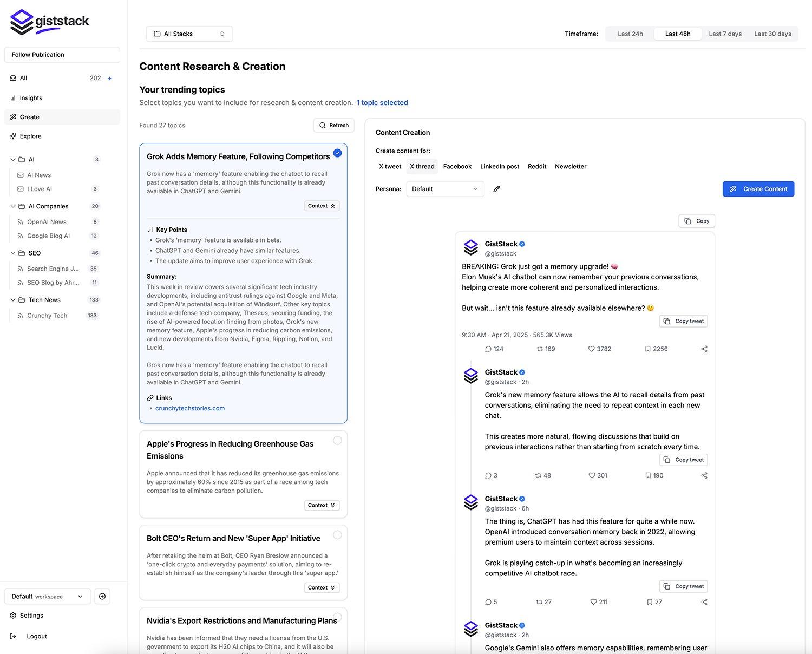
Task: Expand Context on the Bolt CEO card
Action: (322, 587)
